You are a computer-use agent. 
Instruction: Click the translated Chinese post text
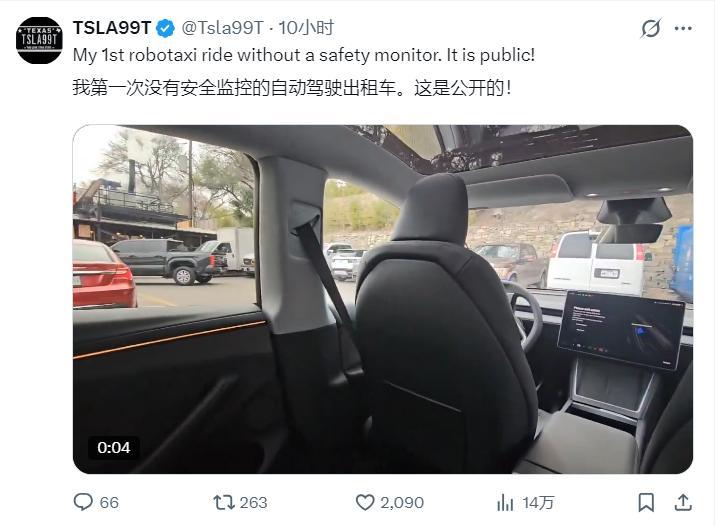pos(292,87)
